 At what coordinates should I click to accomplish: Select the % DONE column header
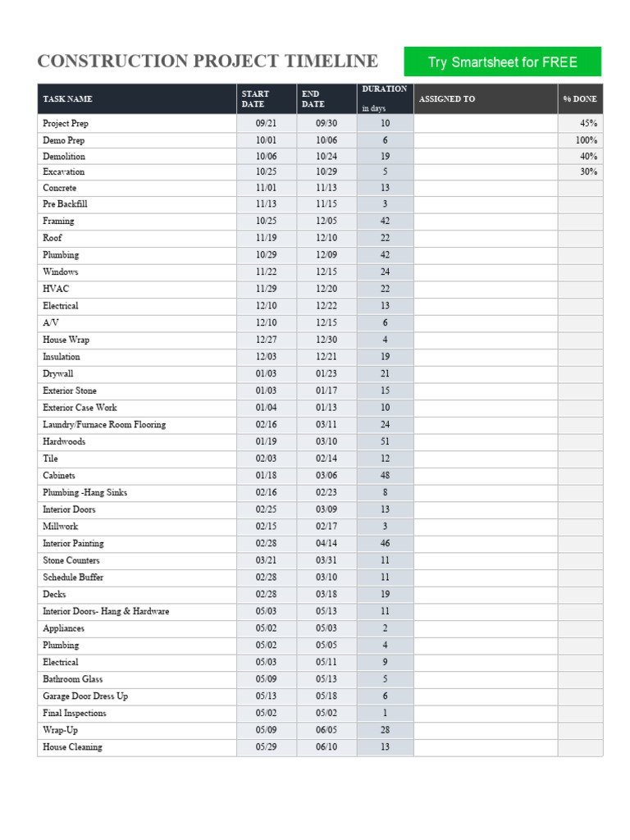click(580, 98)
